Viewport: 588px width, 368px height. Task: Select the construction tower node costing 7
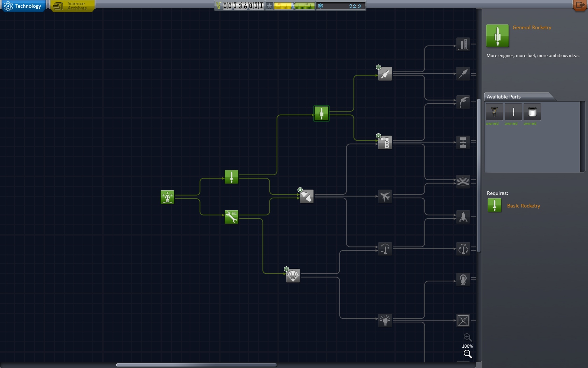point(385,143)
